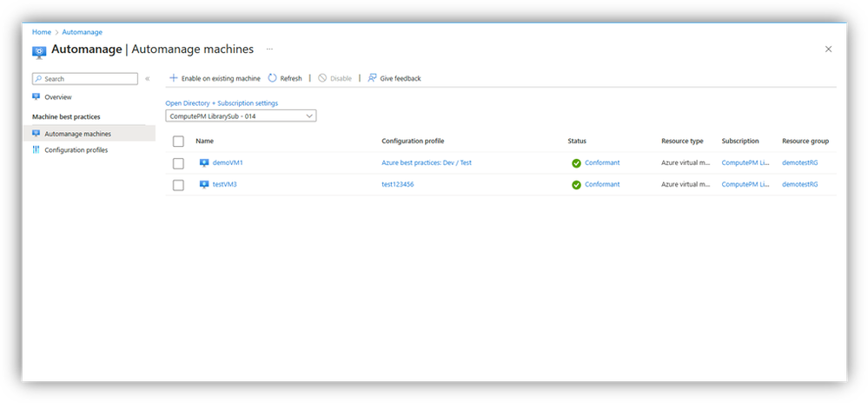Image resolution: width=868 pixels, height=403 pixels.
Task: Click the Automanage service icon beside the title
Action: coord(39,53)
